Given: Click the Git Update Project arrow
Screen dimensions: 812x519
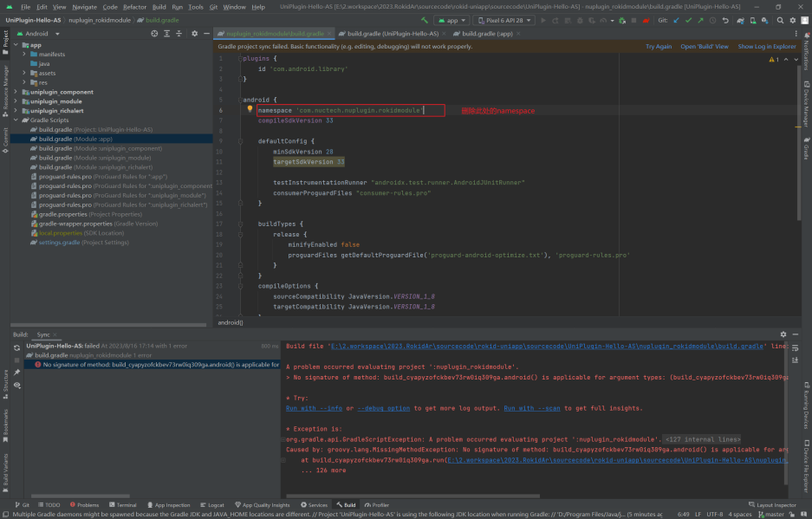Looking at the screenshot, I should (x=676, y=20).
